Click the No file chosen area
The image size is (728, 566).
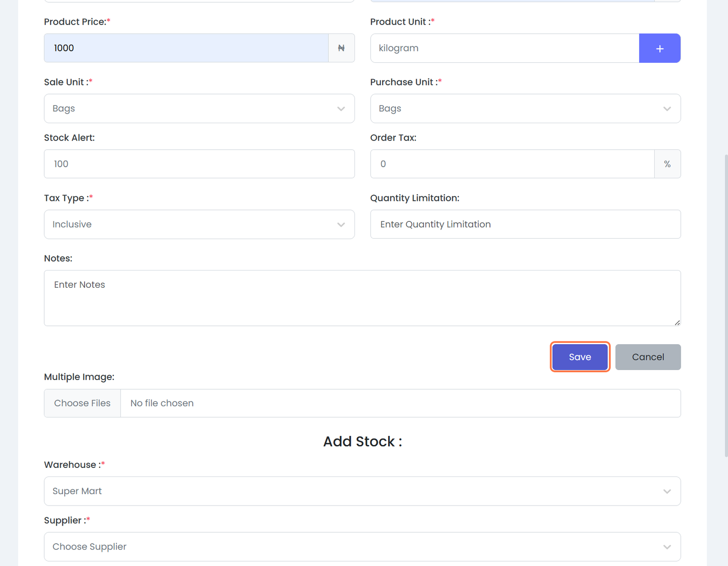point(400,403)
